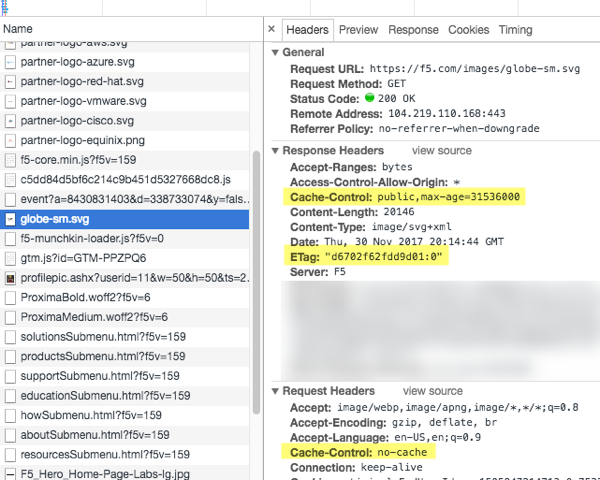Click the Content-Type image/svg+xml value
This screenshot has width=600, height=480.
[x=412, y=227]
